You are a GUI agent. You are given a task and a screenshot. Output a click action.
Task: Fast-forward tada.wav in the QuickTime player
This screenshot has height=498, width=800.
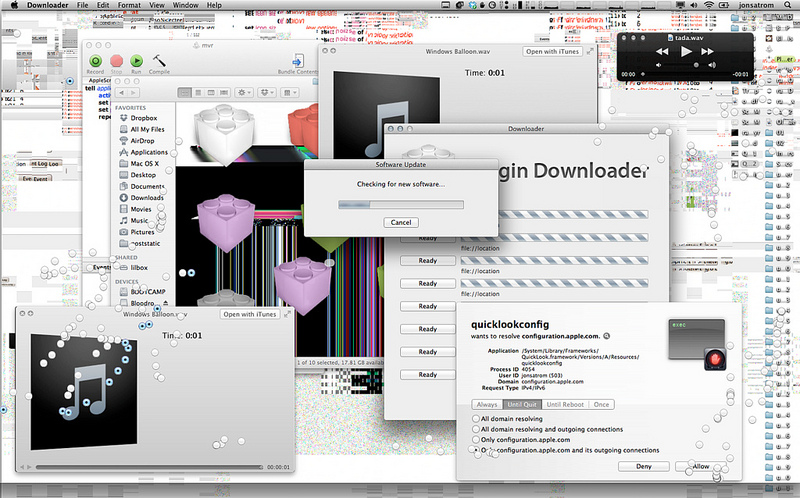click(x=707, y=52)
